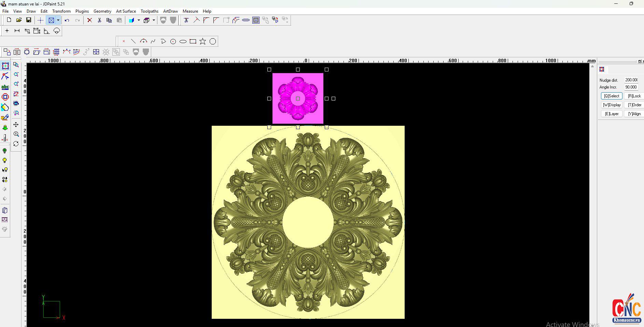The height and width of the screenshot is (327, 644).
Task: Expand the selection mode dropdown arrow
Action: [x=58, y=20]
